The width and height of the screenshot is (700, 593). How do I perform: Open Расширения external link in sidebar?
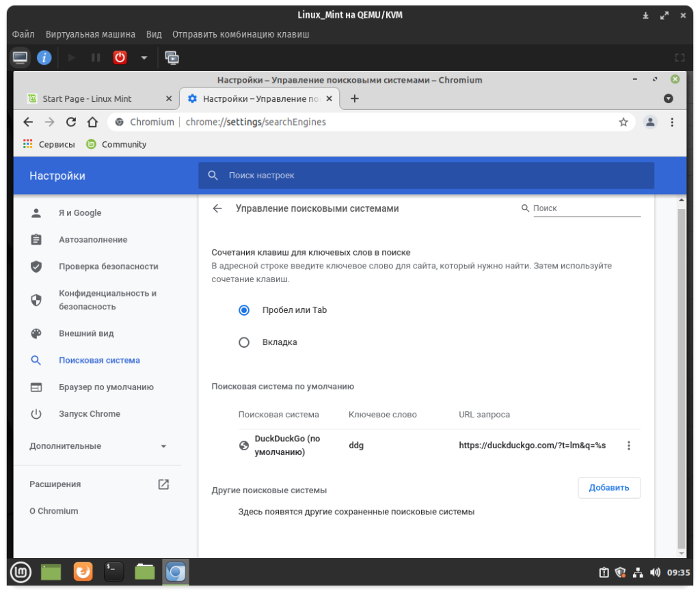[x=163, y=484]
